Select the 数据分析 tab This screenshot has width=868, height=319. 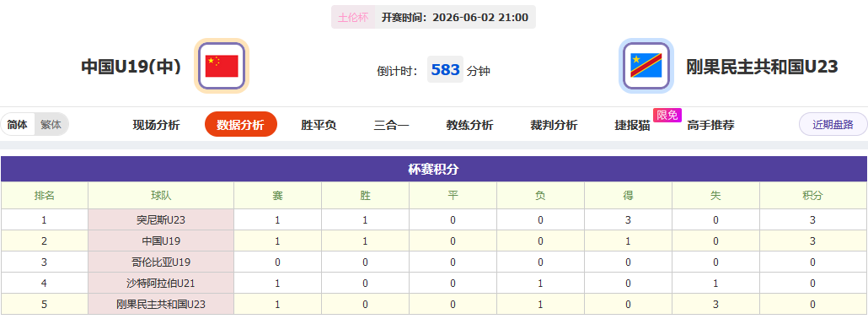pos(240,124)
